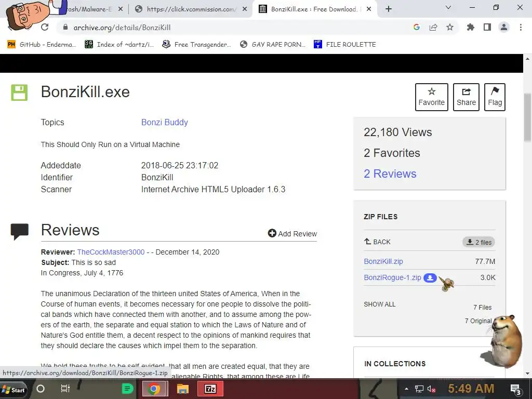This screenshot has height=399, width=532.
Task: Download all with the 2 files button
Action: tap(478, 242)
